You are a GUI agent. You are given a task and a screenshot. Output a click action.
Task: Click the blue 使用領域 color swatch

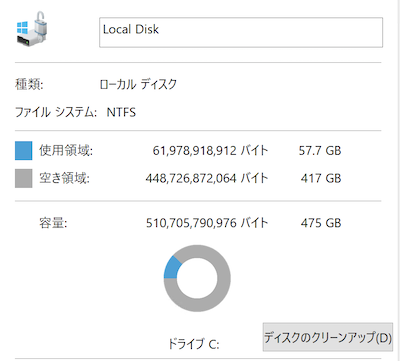pyautogui.click(x=24, y=151)
